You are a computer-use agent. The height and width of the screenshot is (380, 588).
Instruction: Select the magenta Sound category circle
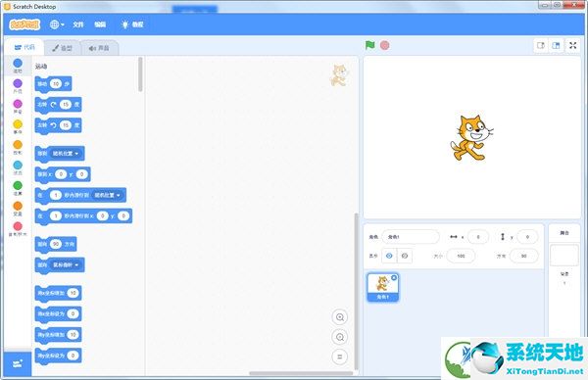18,104
